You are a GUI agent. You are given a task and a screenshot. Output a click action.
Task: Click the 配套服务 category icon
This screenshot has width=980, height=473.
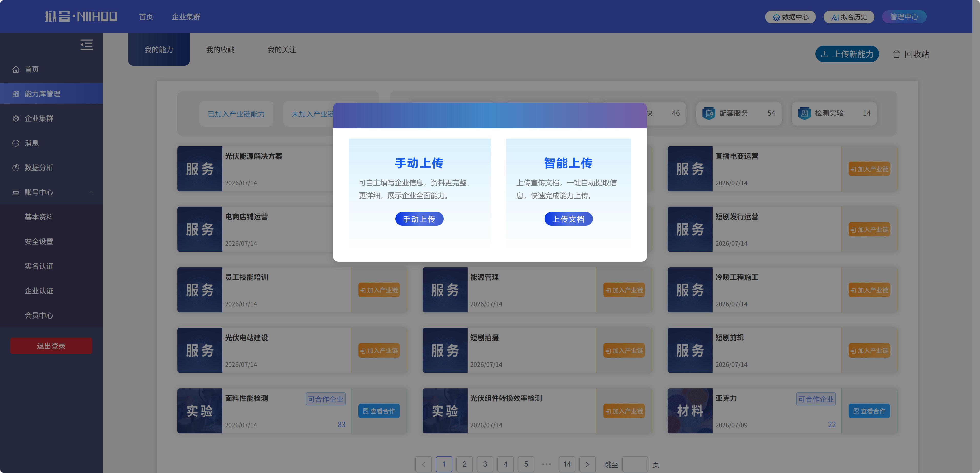pos(708,113)
